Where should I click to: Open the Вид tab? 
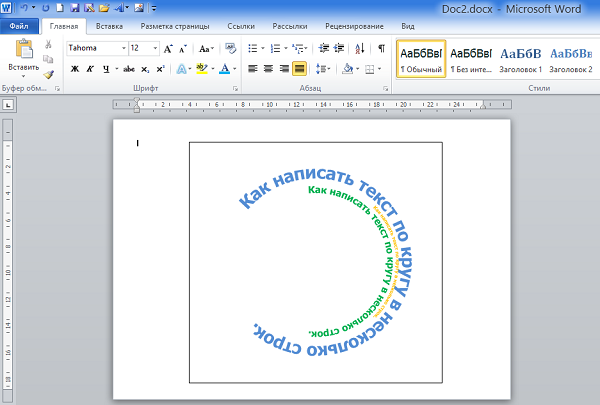408,26
